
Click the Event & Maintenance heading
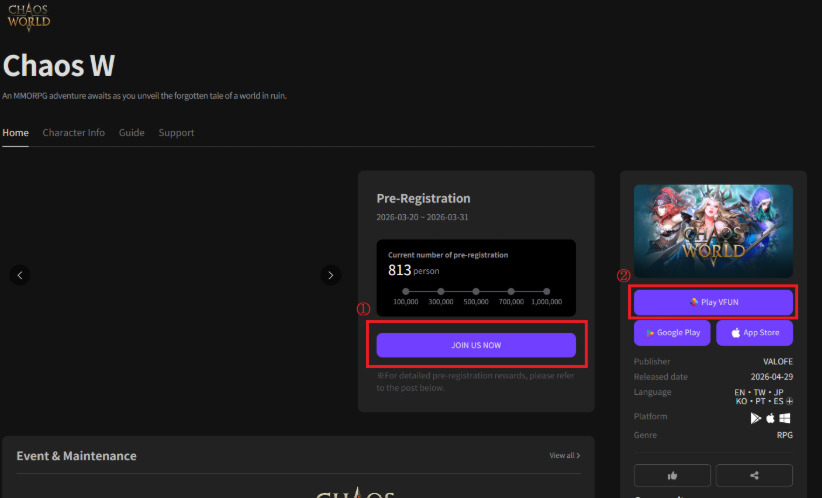77,456
